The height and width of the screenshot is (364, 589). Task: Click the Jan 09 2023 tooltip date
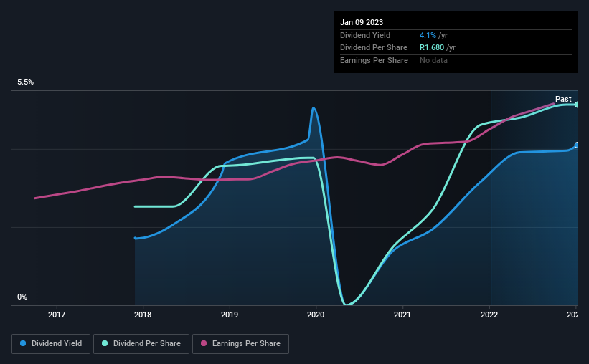point(362,22)
